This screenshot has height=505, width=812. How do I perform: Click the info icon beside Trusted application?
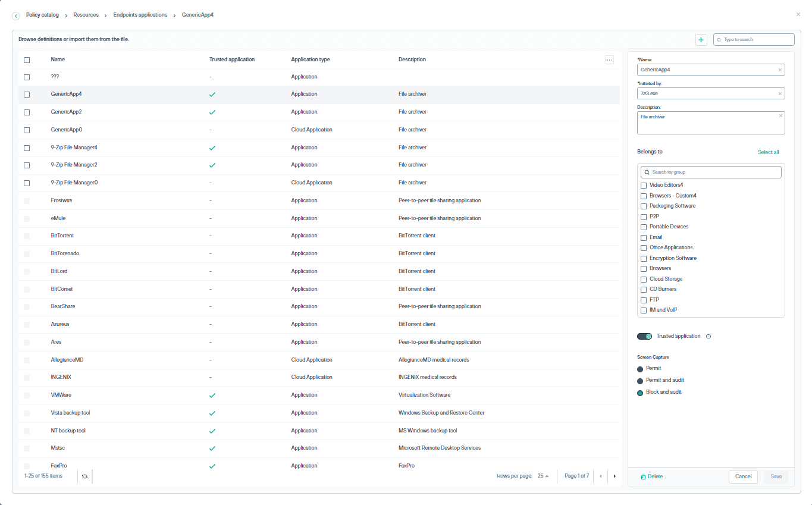click(708, 336)
